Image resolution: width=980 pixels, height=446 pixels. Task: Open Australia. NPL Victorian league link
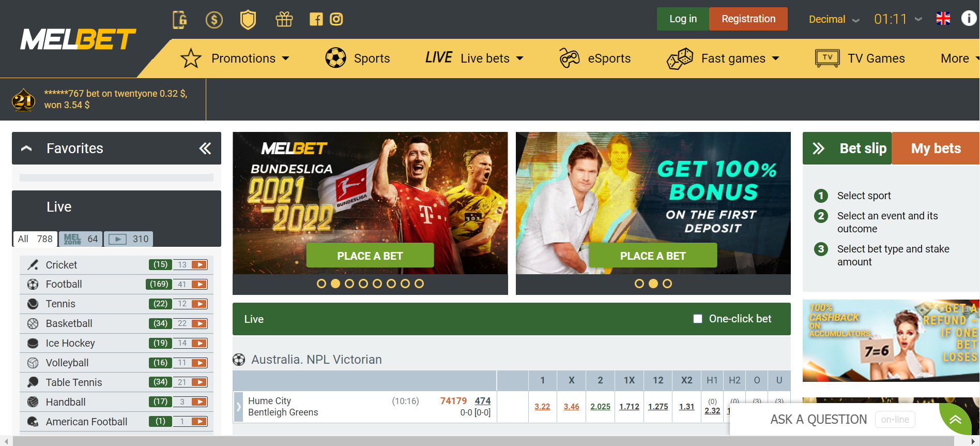tap(316, 360)
